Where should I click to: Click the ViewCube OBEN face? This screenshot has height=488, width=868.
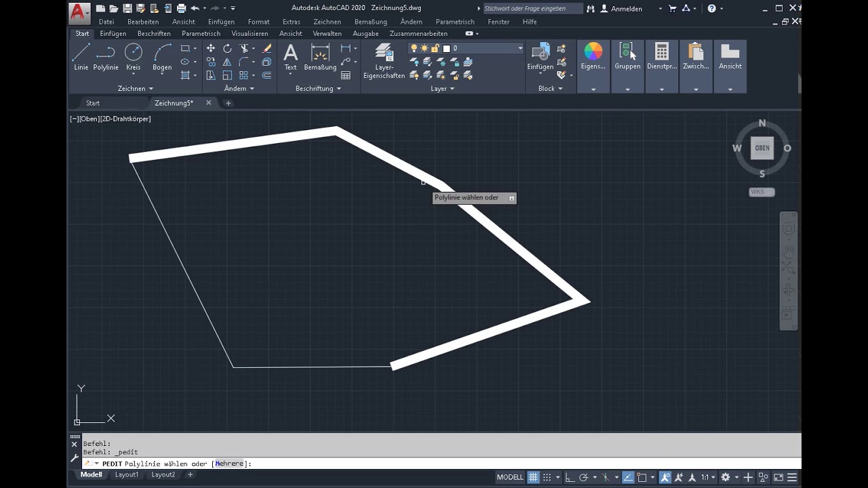(762, 148)
